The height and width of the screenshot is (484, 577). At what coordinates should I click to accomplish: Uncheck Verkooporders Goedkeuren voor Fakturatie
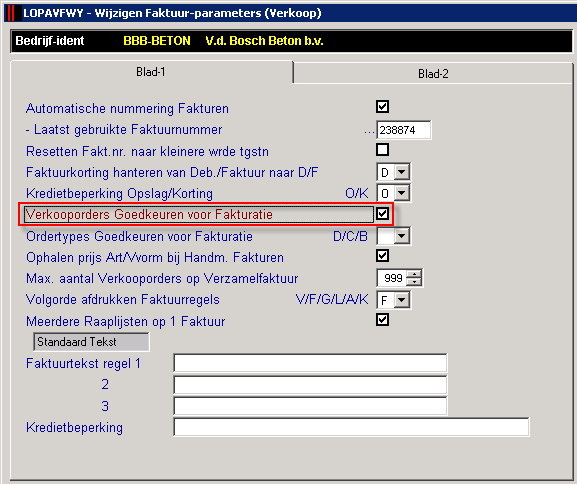pos(382,213)
